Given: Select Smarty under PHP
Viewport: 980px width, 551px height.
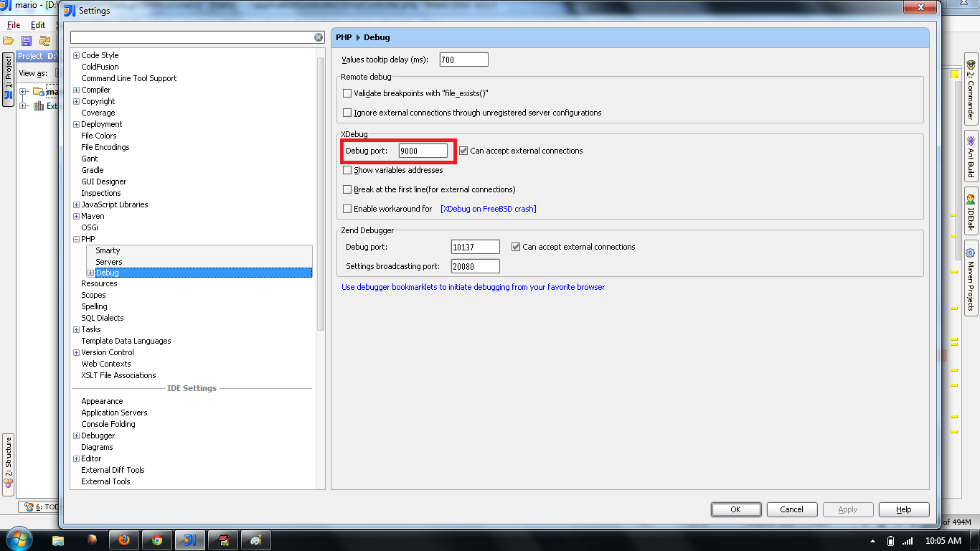Looking at the screenshot, I should pos(108,250).
